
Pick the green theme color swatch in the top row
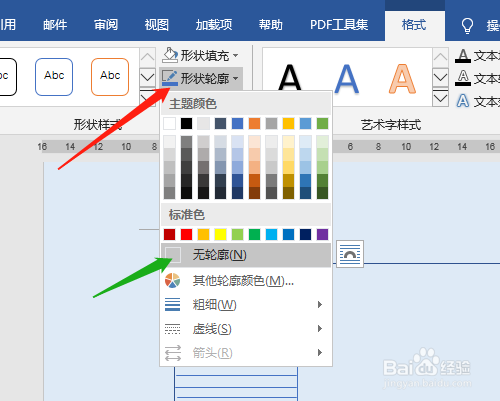point(322,123)
